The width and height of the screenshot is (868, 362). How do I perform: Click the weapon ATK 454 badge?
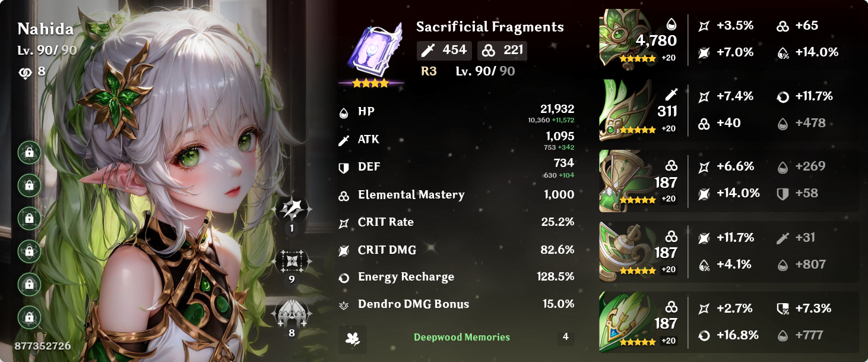coord(444,51)
